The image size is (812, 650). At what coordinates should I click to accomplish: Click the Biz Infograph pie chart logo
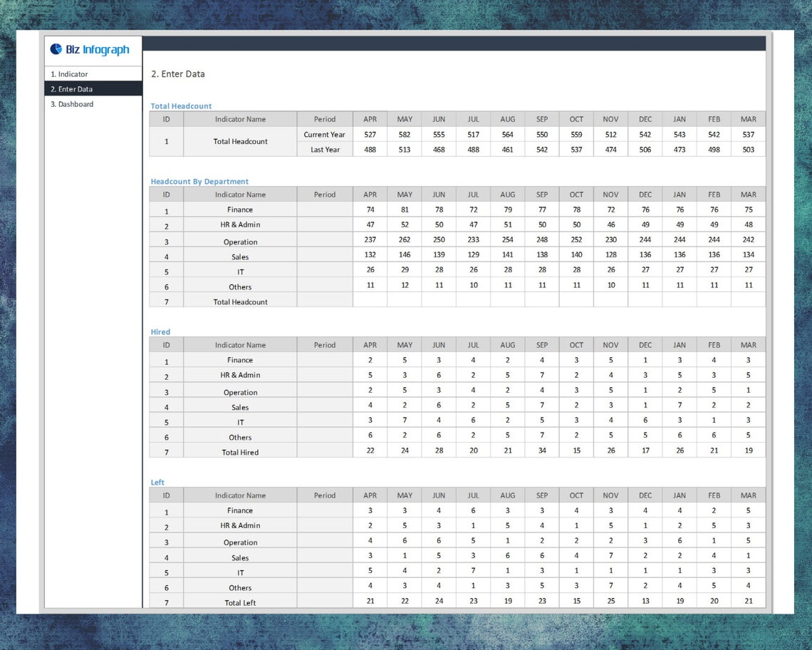point(55,49)
